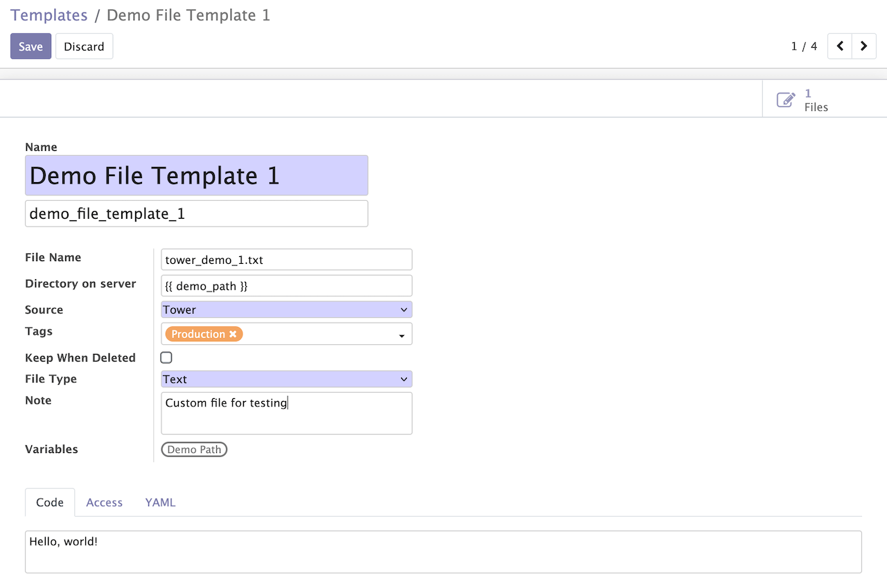Switch to the YAML tab
Screen dimensions: 887x588
[160, 502]
